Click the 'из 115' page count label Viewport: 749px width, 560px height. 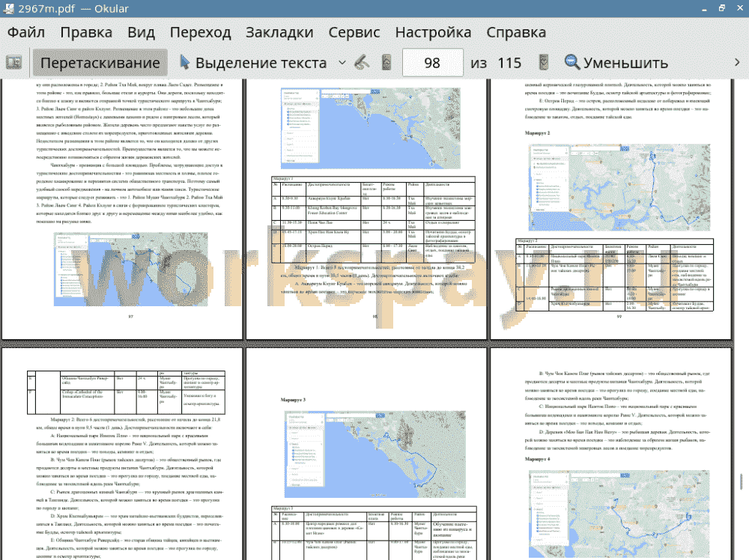coord(496,63)
